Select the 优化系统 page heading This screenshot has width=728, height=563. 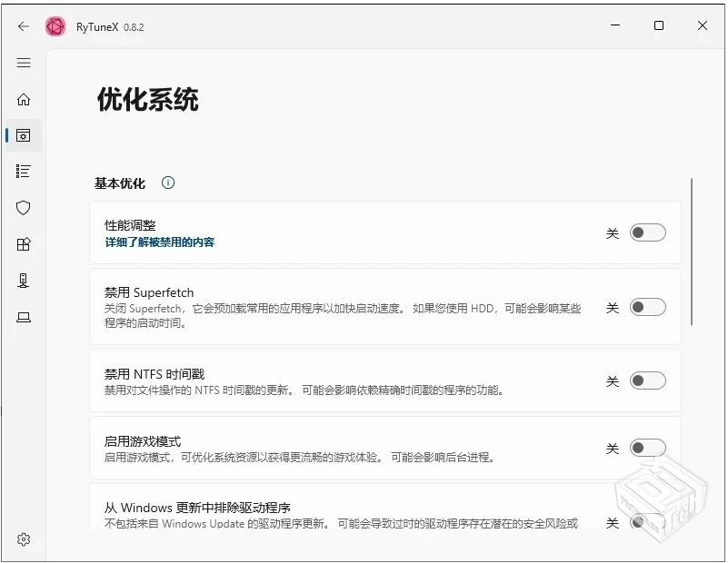tap(148, 100)
